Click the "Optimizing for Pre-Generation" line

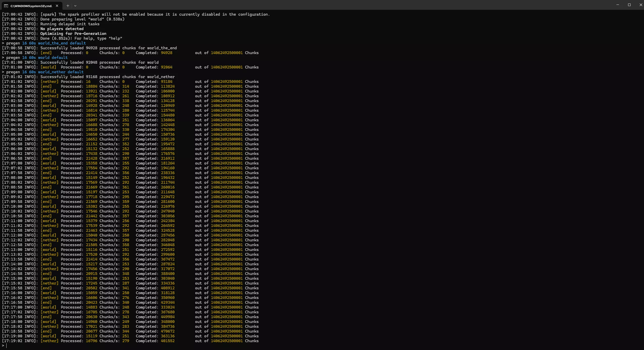click(73, 34)
